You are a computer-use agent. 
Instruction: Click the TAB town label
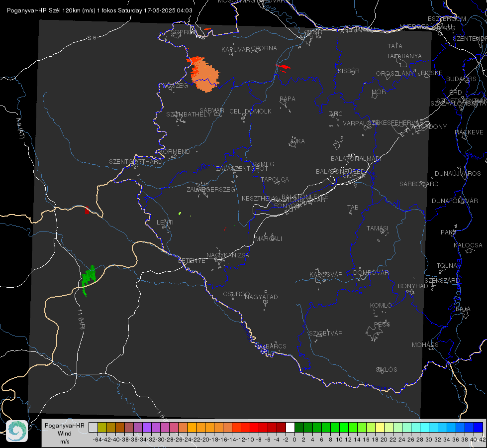click(x=353, y=208)
